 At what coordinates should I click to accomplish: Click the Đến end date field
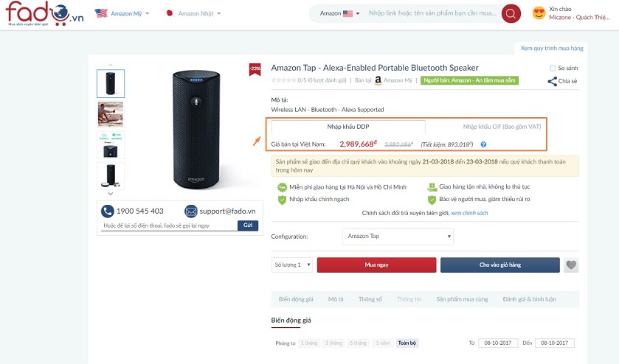click(555, 343)
